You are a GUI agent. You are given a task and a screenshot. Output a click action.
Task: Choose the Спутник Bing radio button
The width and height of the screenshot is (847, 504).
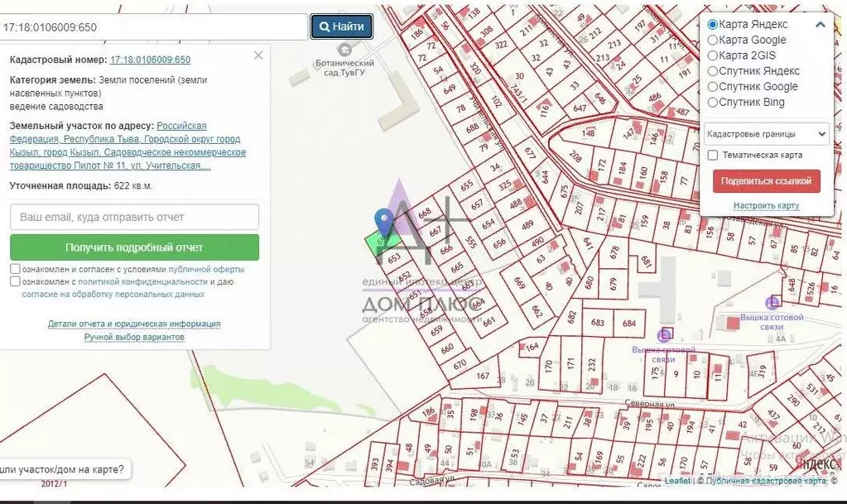(713, 103)
